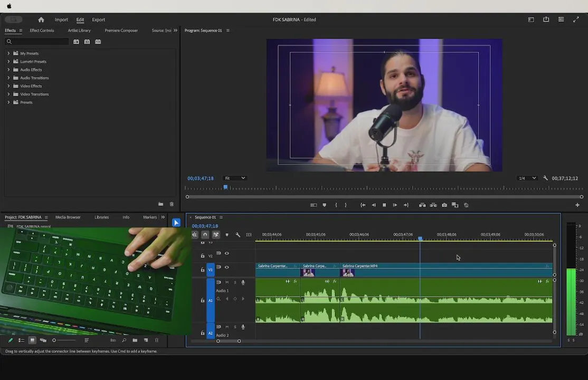The image size is (588, 380).
Task: Click the Program Monitor playhead marker
Action: 225,187
